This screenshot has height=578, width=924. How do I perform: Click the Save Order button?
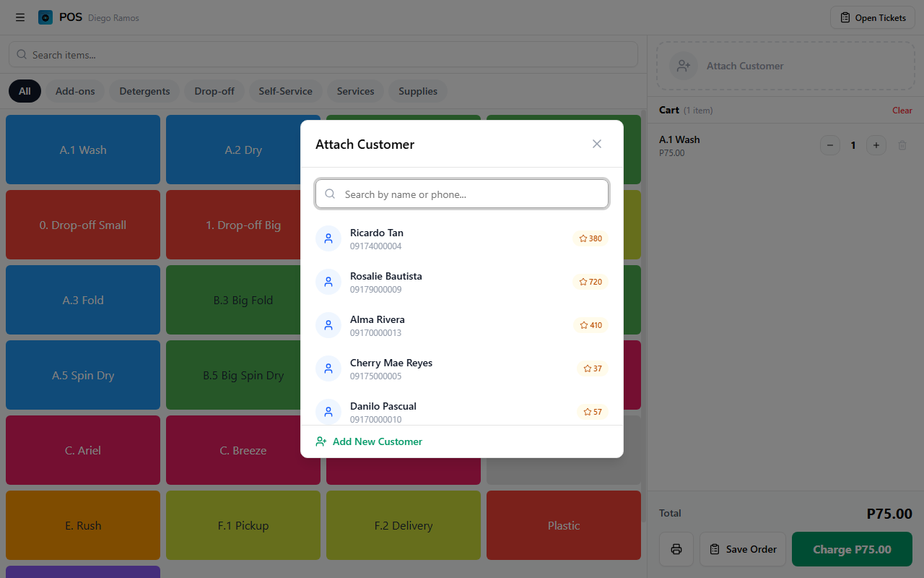743,549
